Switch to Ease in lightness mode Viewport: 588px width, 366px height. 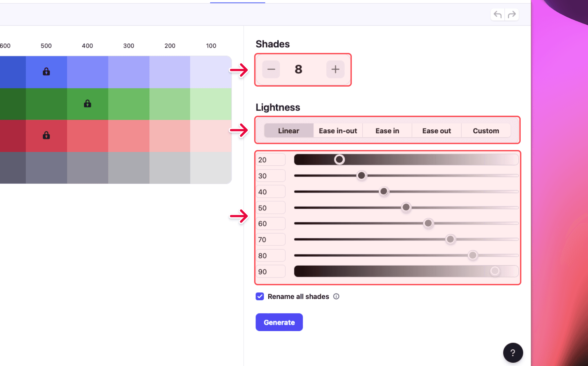click(387, 131)
